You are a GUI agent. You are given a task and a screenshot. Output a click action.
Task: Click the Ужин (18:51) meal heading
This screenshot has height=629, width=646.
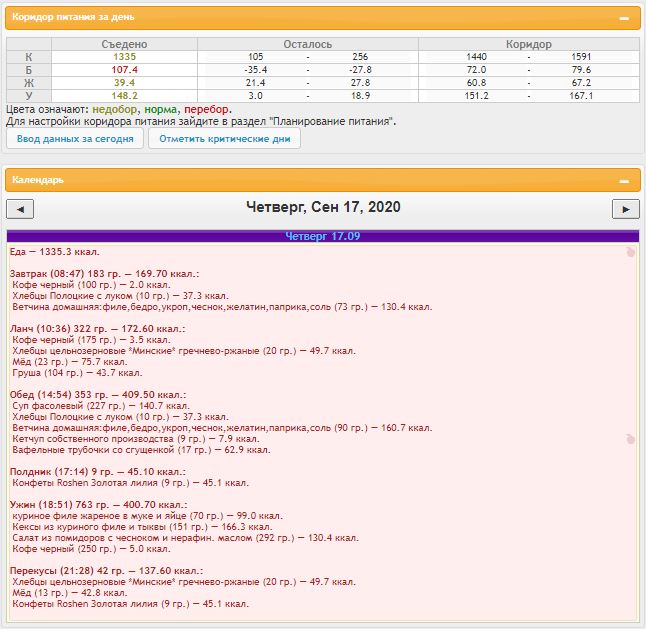coord(98,505)
